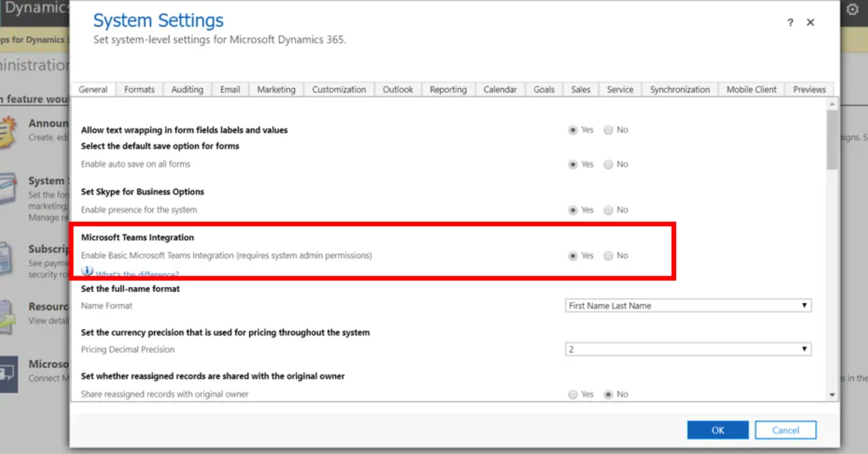
Task: Select Yes for share reassigned records
Action: 573,395
